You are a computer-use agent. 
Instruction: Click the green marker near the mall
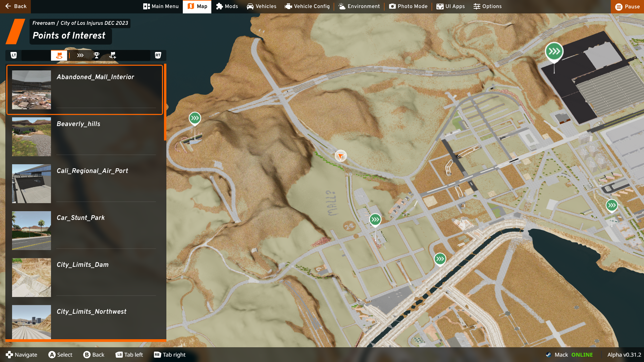coord(375,220)
